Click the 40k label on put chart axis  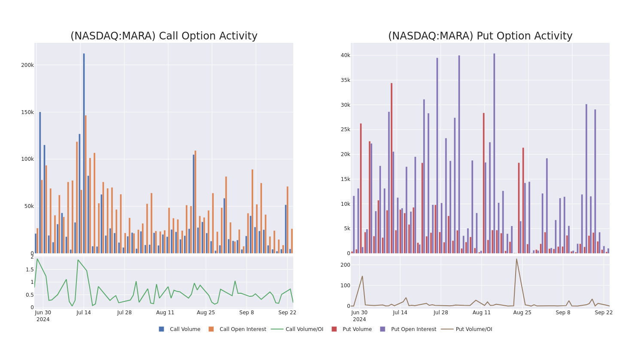click(346, 55)
